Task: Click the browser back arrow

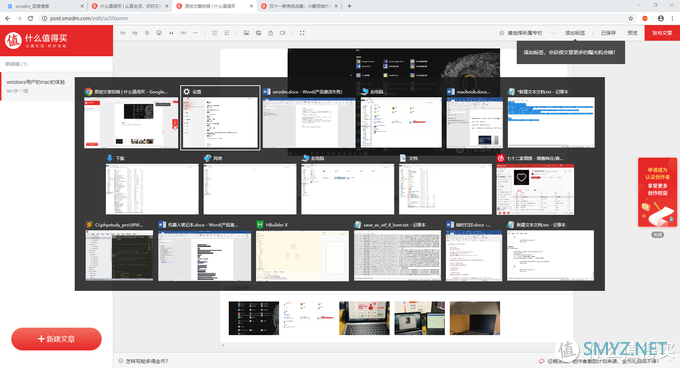Action: pyautogui.click(x=7, y=18)
